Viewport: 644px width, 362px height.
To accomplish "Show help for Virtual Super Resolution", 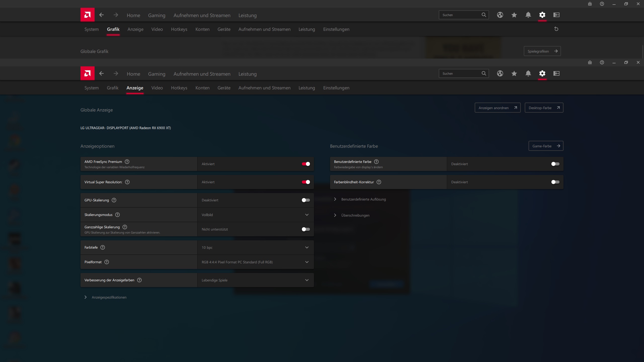I will [127, 182].
